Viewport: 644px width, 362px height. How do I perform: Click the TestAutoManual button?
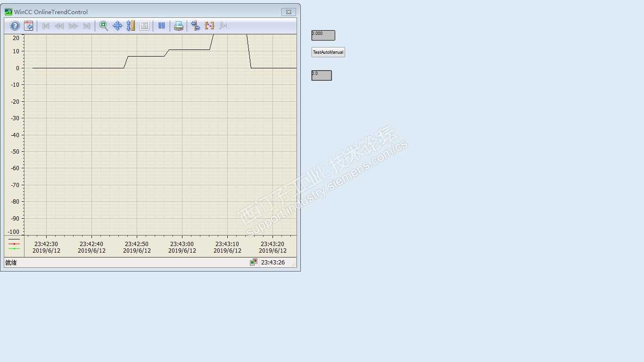(x=328, y=52)
